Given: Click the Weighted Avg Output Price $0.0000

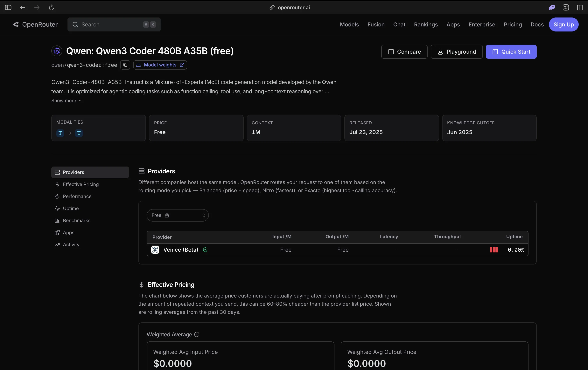Looking at the screenshot, I should tap(367, 363).
